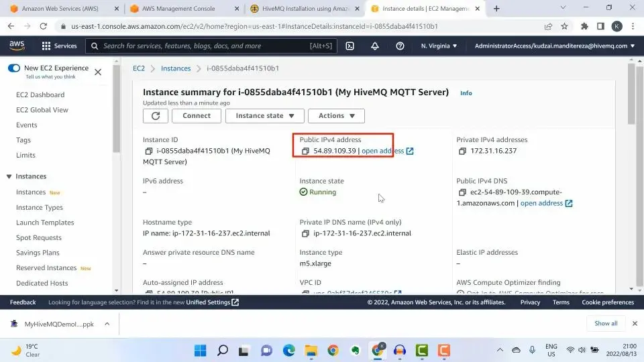Open options for MyHiveMQDemo ppk download
Screen dimensions: 644x362
pos(107,324)
